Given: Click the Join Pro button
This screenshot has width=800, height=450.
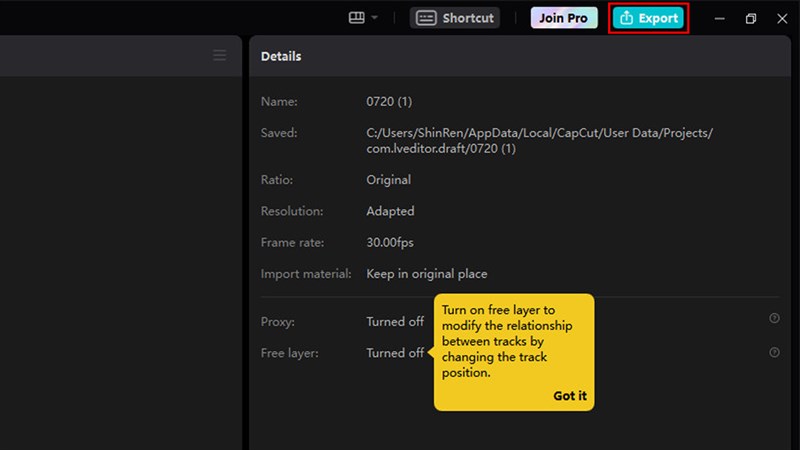Looking at the screenshot, I should 564,18.
